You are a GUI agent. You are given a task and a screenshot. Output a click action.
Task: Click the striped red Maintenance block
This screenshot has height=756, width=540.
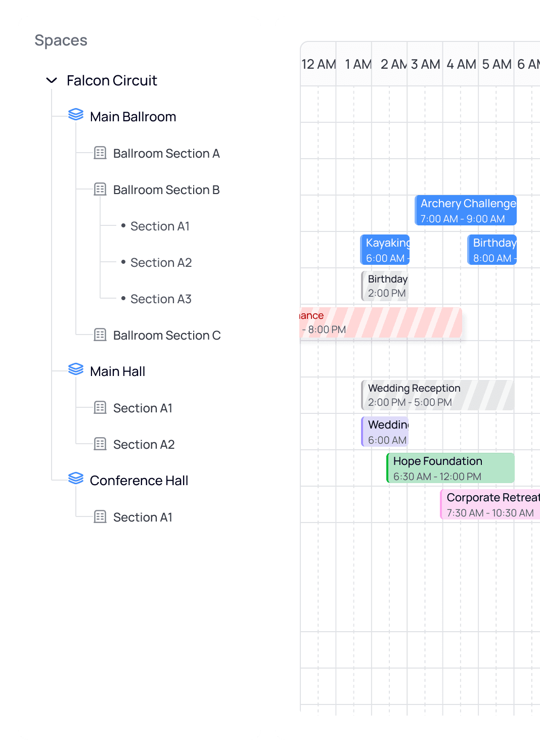point(379,322)
